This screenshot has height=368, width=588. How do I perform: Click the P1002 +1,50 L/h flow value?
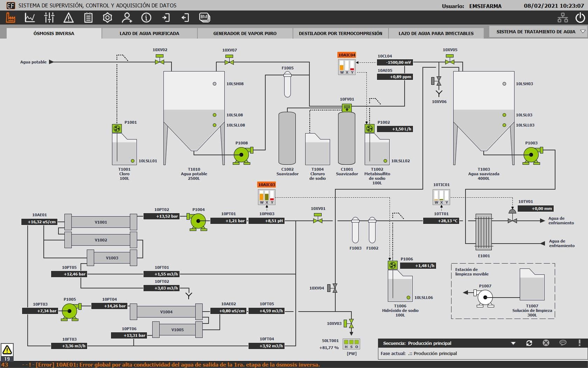coord(395,129)
